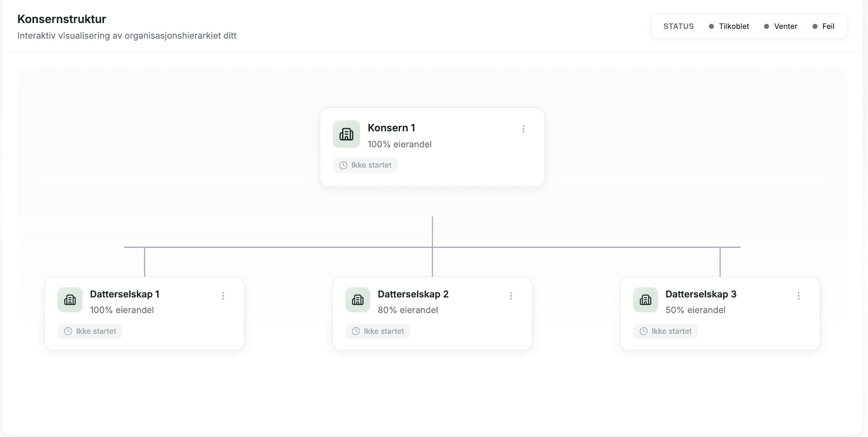Click the clock icon in Konsern 1 status badge
Viewport: 868px width, 437px height.
click(343, 165)
